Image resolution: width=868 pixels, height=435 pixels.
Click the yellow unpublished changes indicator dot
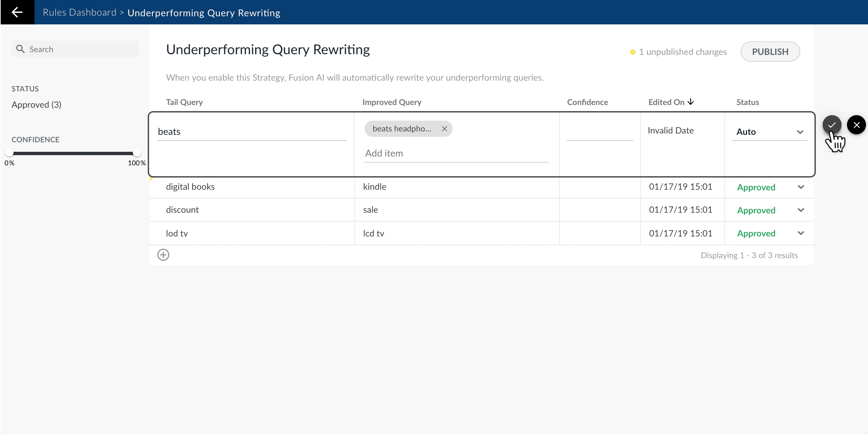(x=632, y=52)
